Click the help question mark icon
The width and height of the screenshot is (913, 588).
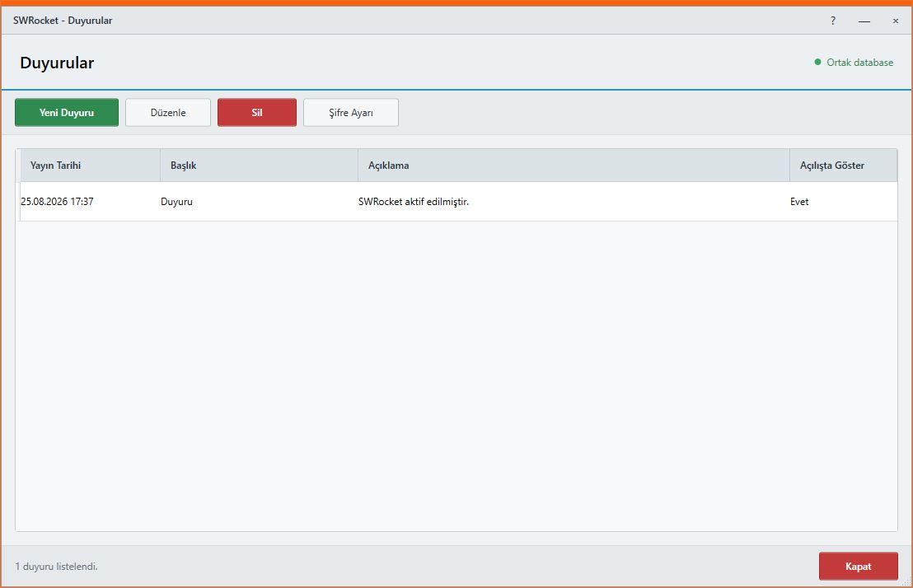[x=832, y=21]
